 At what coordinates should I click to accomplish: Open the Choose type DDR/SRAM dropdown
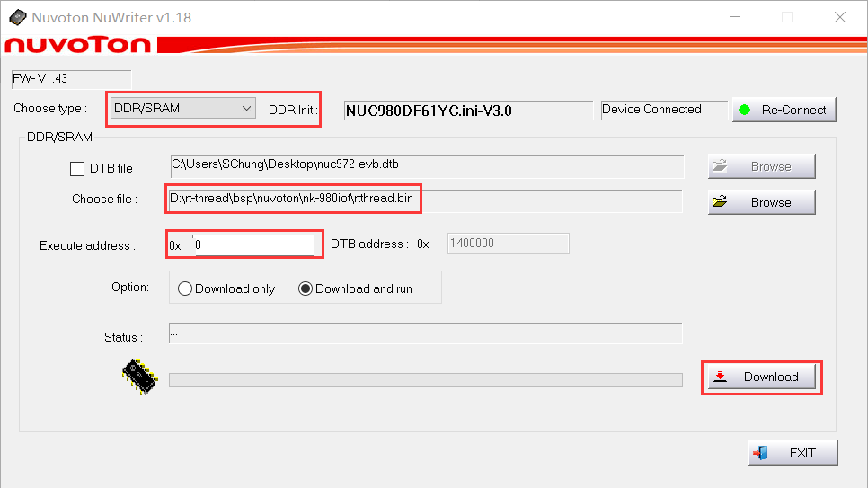[182, 109]
